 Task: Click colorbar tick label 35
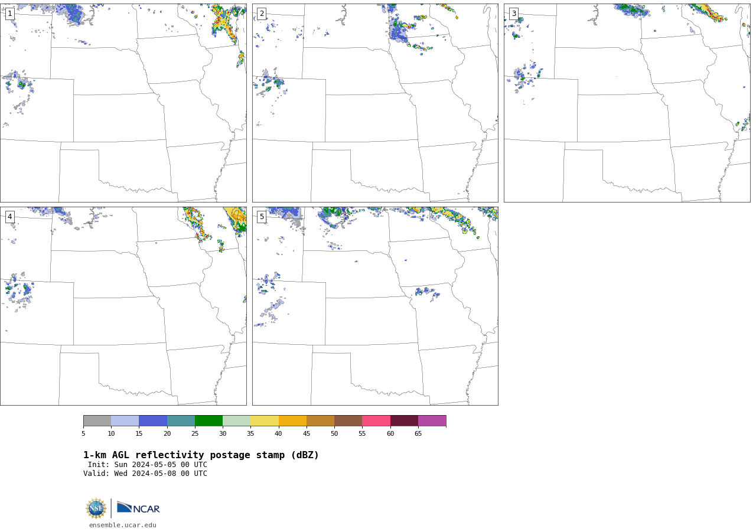click(250, 434)
